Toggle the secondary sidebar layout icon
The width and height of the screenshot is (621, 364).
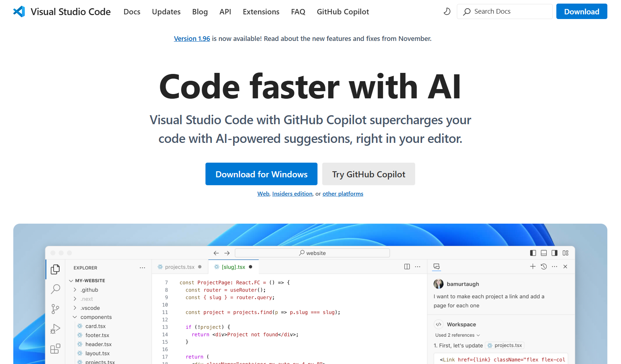[555, 253]
